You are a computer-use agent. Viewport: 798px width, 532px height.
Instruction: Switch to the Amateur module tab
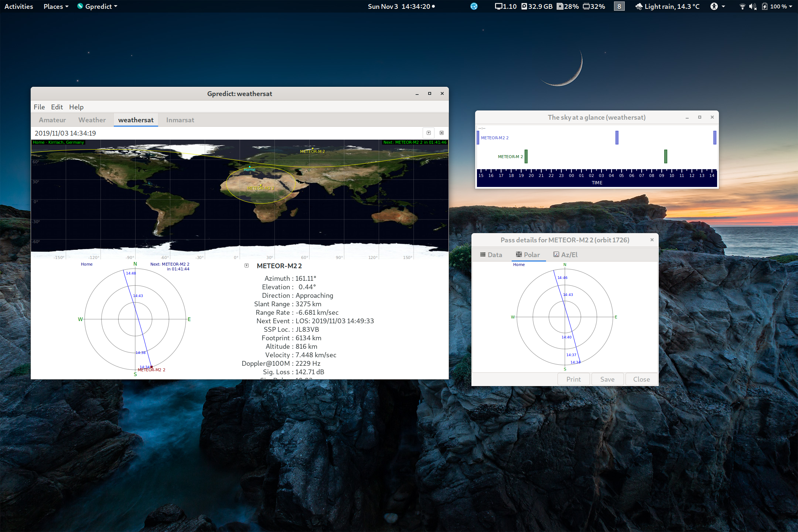(52, 120)
